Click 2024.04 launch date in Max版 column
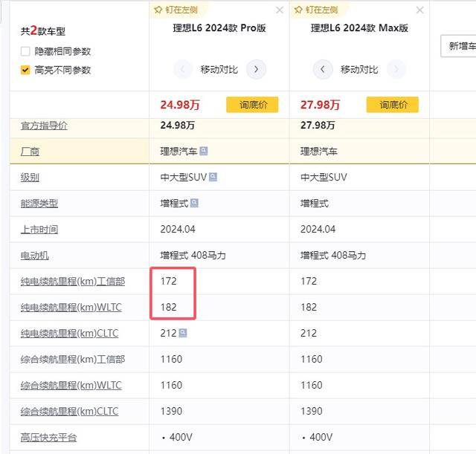 318,229
